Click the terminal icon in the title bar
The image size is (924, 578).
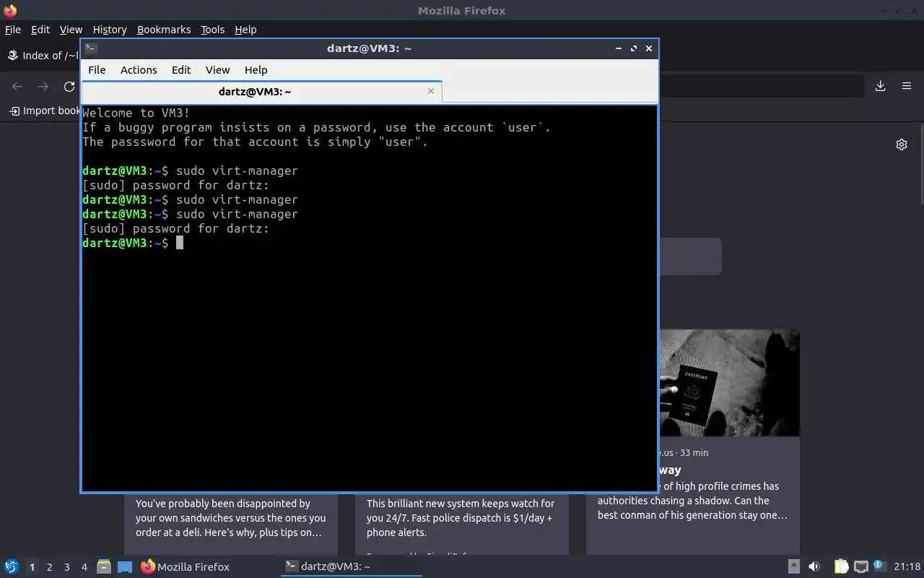pyautogui.click(x=91, y=48)
